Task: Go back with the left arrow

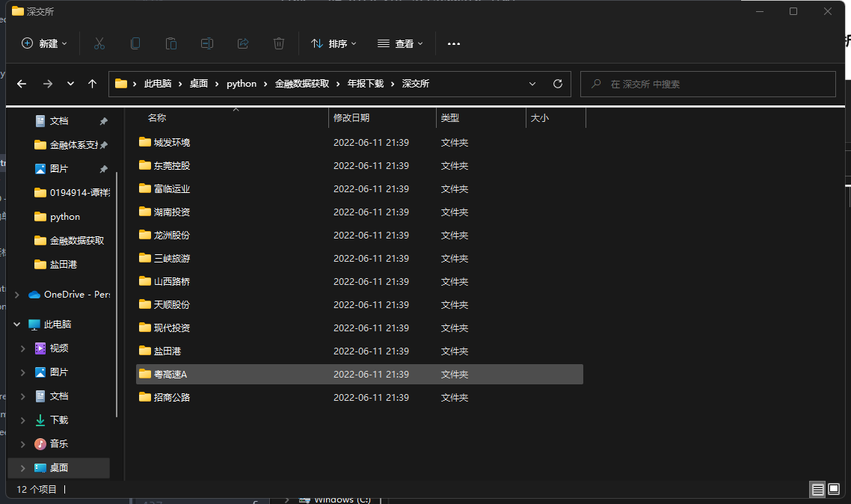Action: pos(22,84)
